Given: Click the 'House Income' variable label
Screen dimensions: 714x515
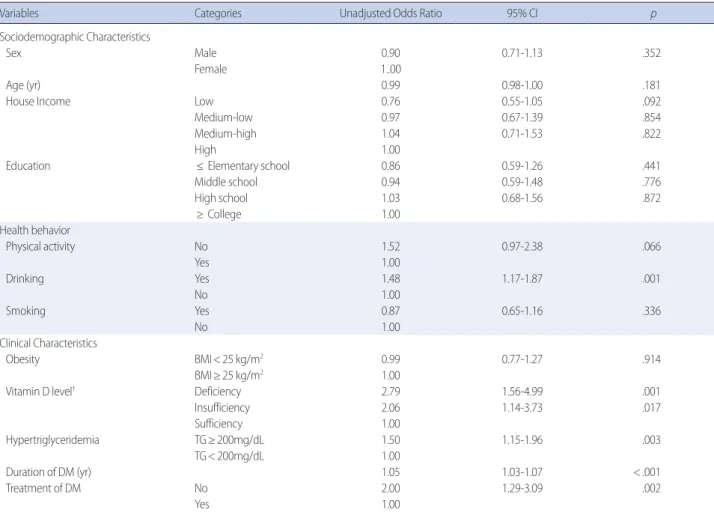Looking at the screenshot, I should tap(38, 101).
